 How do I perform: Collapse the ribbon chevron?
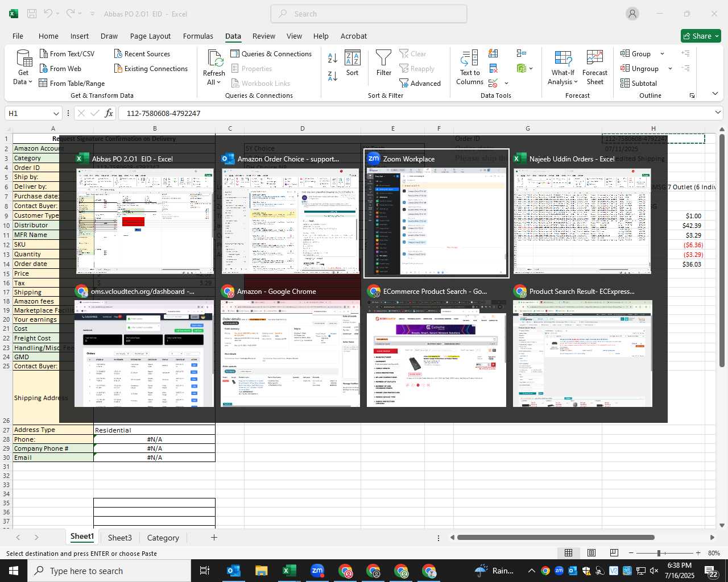(715, 94)
